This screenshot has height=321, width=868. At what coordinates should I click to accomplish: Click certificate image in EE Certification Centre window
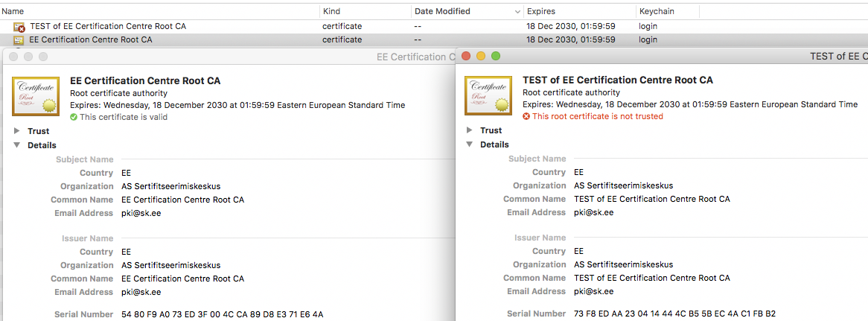36,96
